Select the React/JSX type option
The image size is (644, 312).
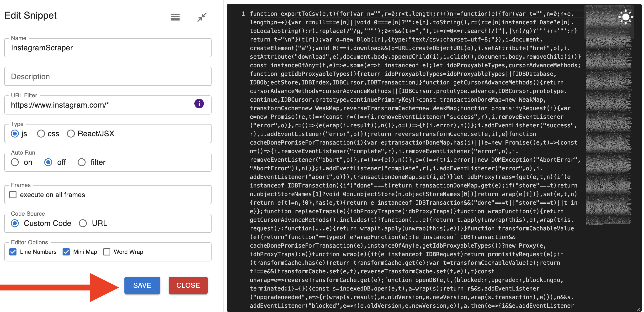click(x=71, y=134)
